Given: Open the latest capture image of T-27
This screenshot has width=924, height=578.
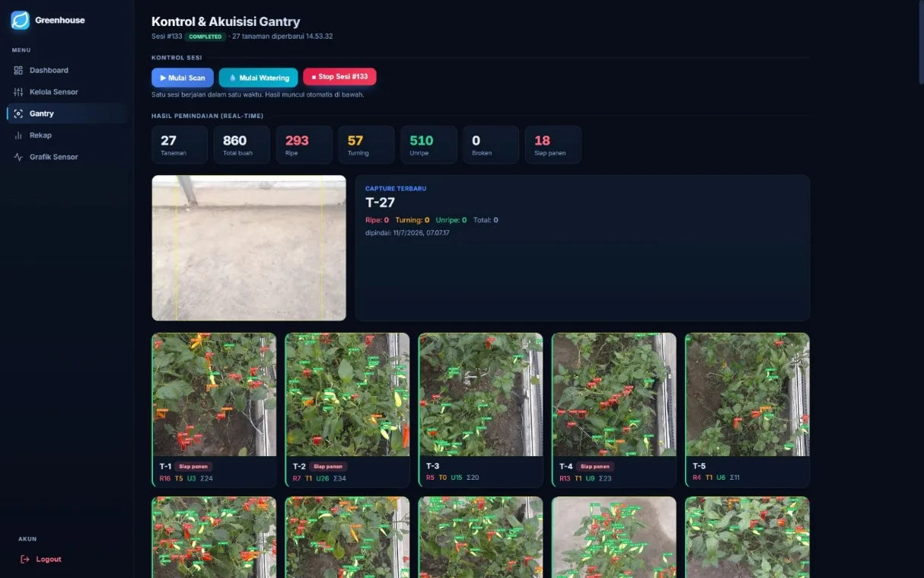Looking at the screenshot, I should 249,248.
